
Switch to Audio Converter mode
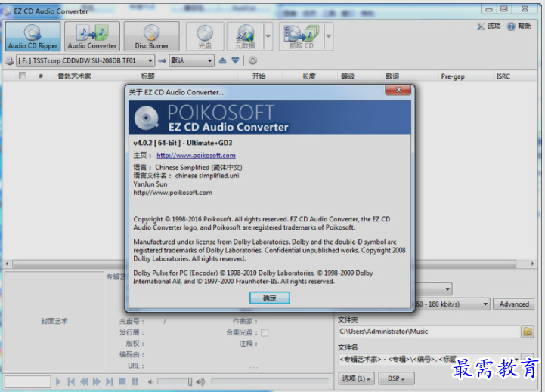92,36
